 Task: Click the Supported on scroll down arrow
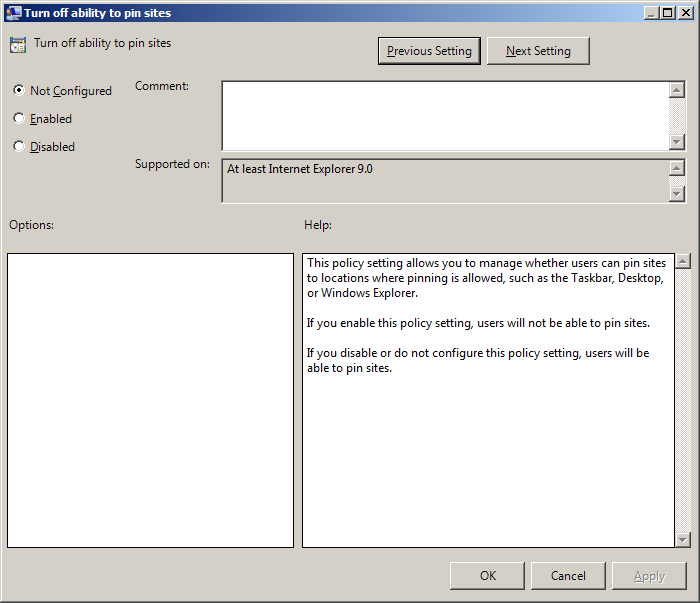pyautogui.click(x=677, y=193)
